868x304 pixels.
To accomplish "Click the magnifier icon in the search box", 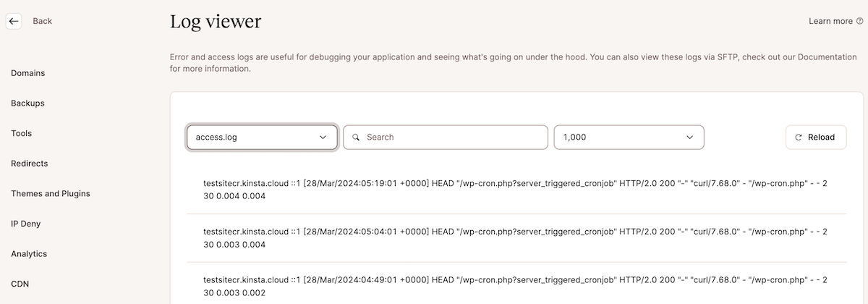I will (356, 137).
